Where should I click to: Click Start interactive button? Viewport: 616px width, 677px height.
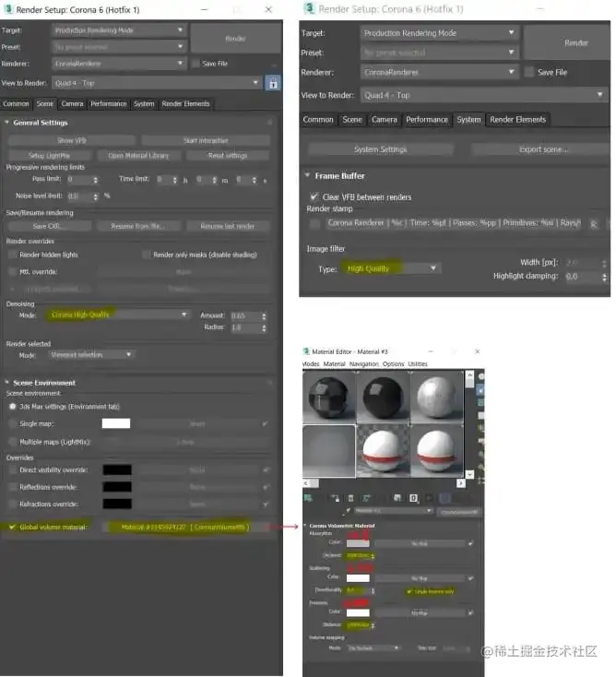coord(206,140)
